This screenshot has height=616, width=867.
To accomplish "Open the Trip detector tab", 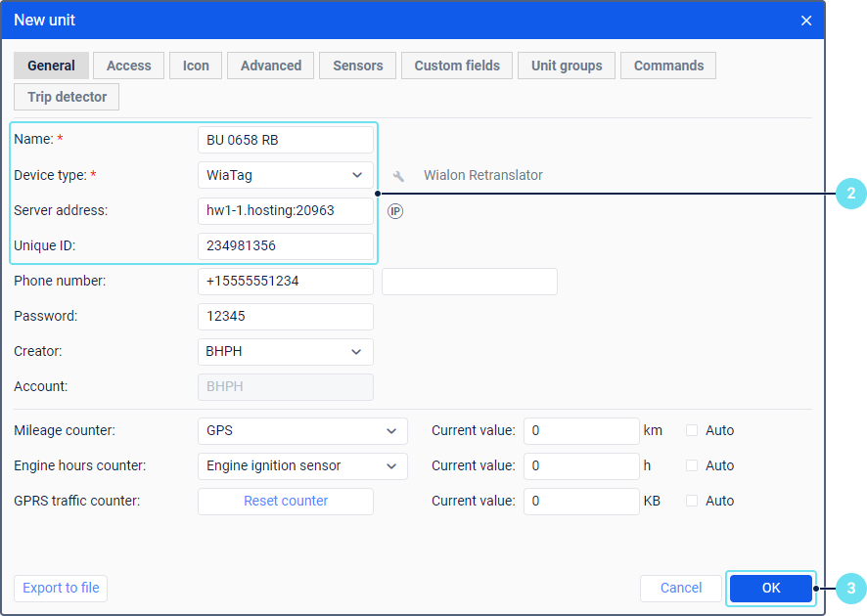I will 67,97.
